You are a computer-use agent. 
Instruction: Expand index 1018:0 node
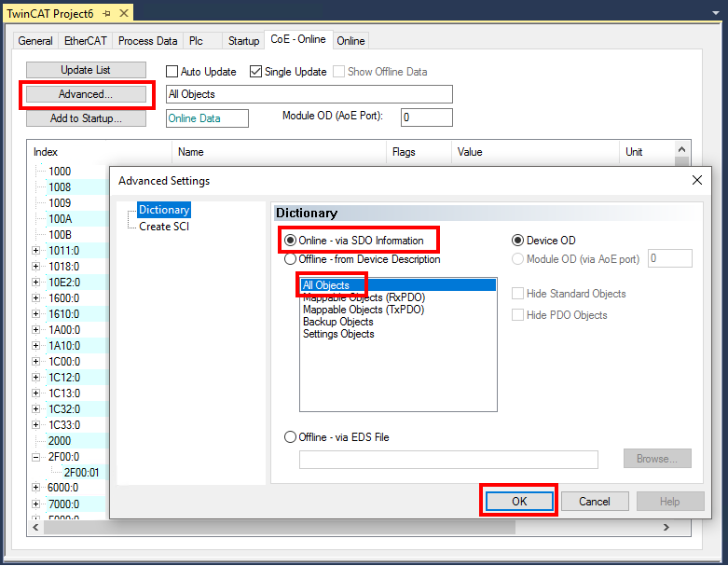coord(35,267)
